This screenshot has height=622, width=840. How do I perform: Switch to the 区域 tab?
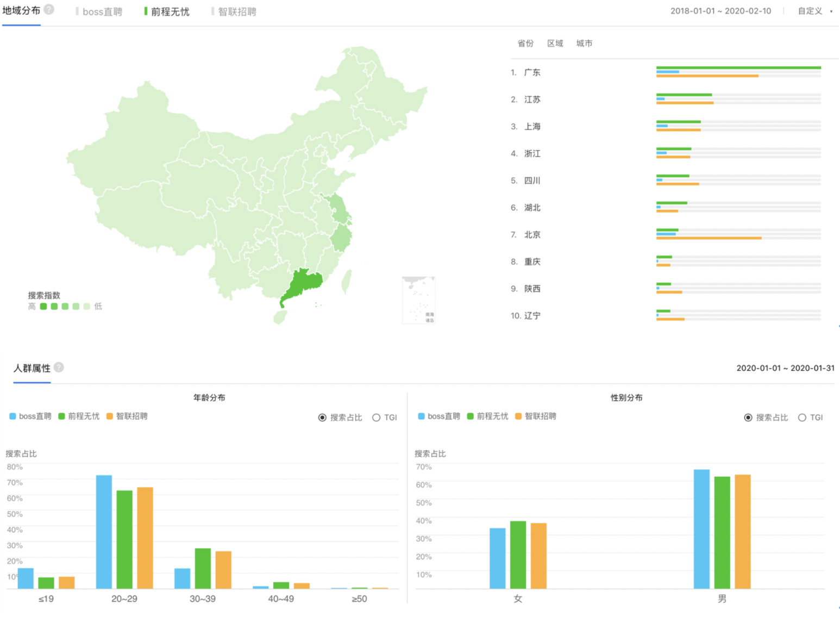click(x=555, y=43)
